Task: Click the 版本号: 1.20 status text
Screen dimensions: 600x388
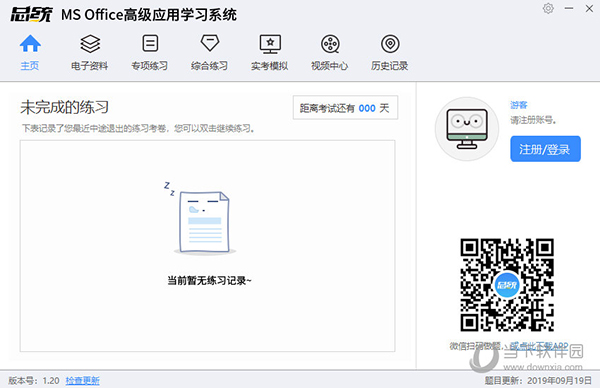Action: click(x=34, y=380)
